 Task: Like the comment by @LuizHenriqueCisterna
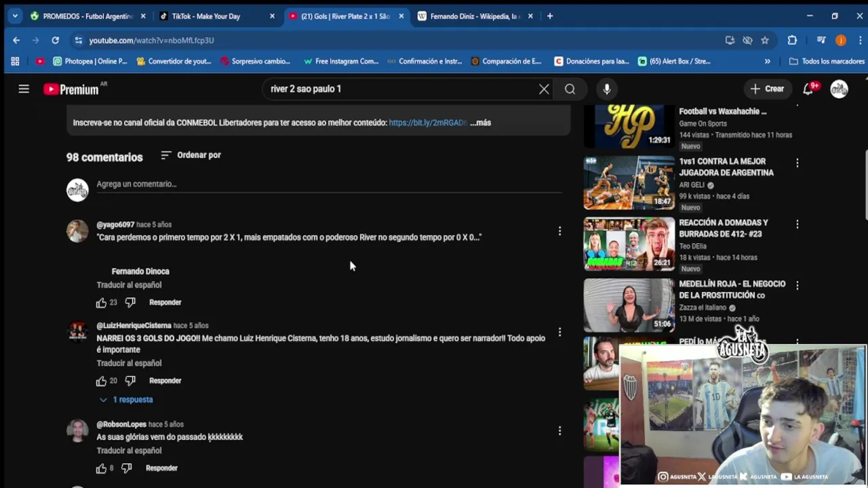pyautogui.click(x=101, y=381)
